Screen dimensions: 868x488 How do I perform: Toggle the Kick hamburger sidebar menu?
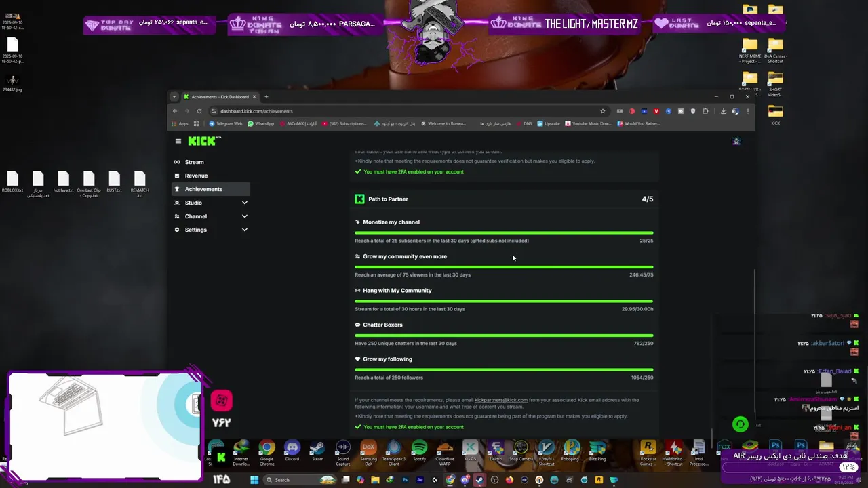178,141
